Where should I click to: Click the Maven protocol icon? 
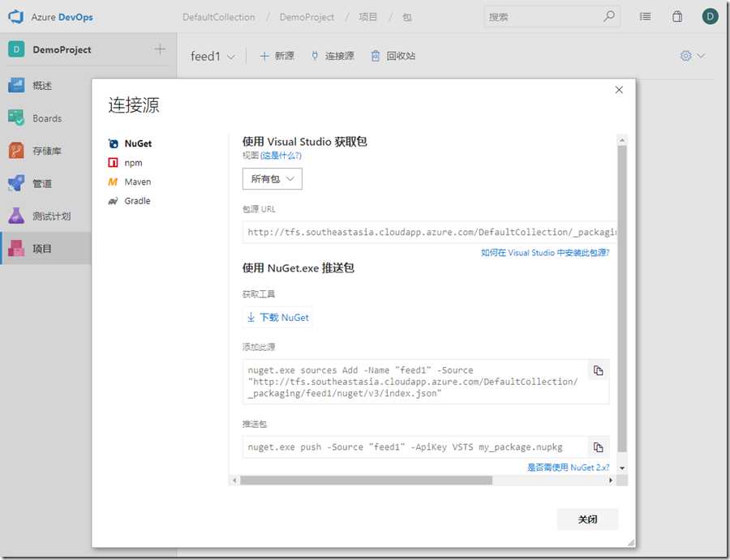[x=113, y=182]
